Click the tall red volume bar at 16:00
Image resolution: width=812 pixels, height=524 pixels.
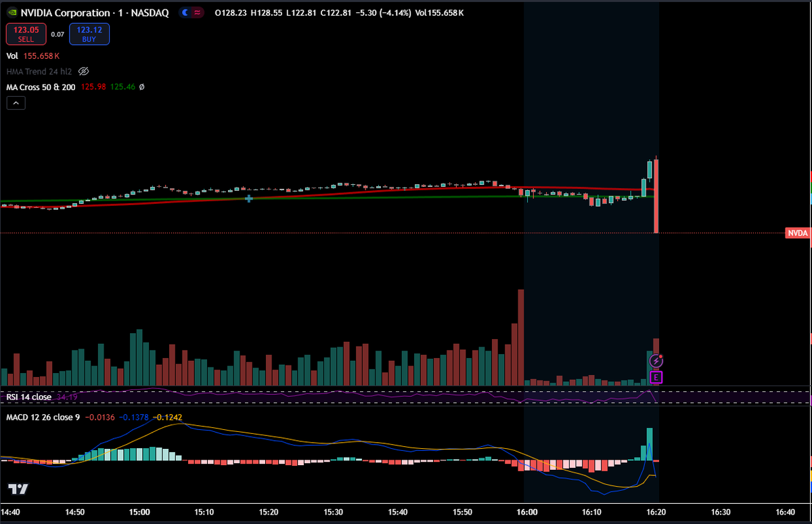pyautogui.click(x=521, y=338)
